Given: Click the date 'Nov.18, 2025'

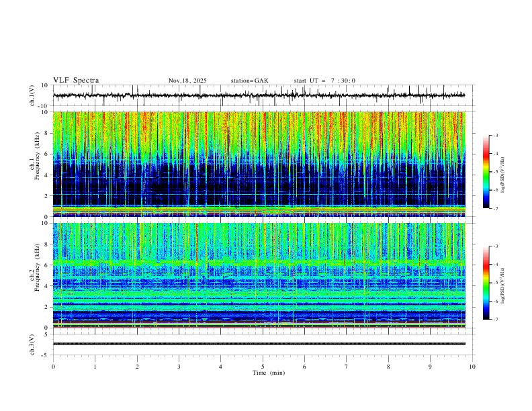Looking at the screenshot, I should tap(187, 81).
